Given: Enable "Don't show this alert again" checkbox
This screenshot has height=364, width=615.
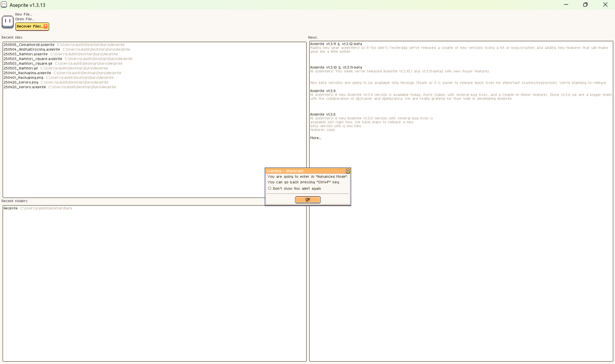Looking at the screenshot, I should pyautogui.click(x=270, y=188).
